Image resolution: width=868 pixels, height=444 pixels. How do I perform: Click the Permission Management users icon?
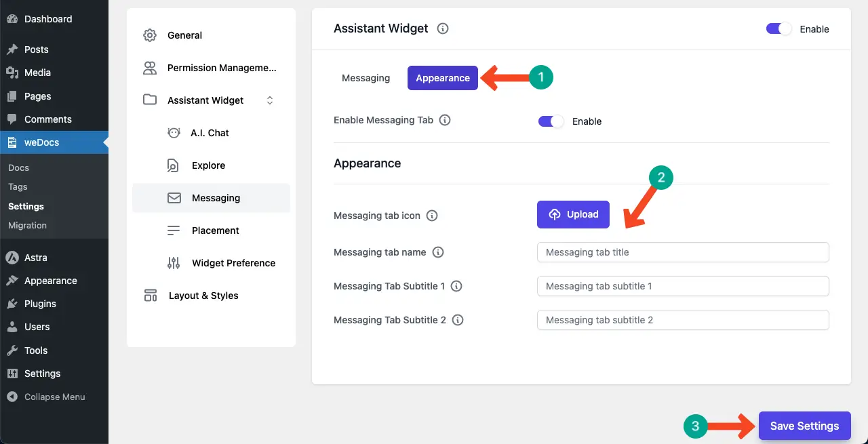click(150, 68)
